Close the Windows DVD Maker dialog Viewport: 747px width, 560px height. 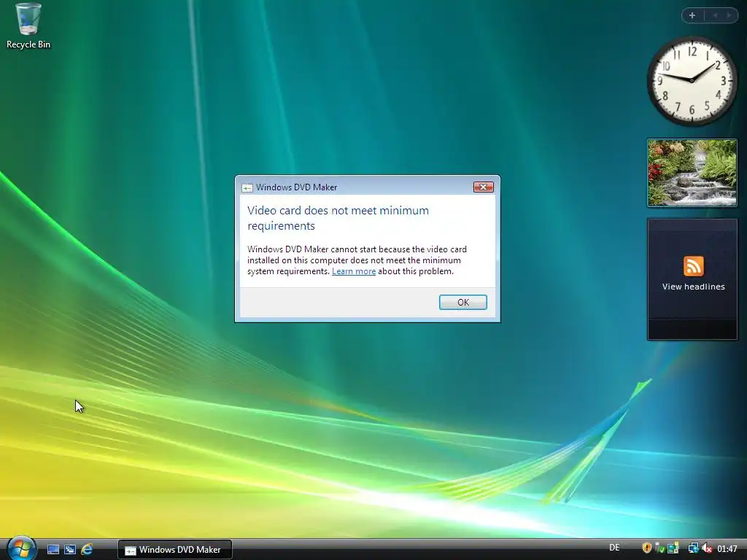[x=483, y=187]
